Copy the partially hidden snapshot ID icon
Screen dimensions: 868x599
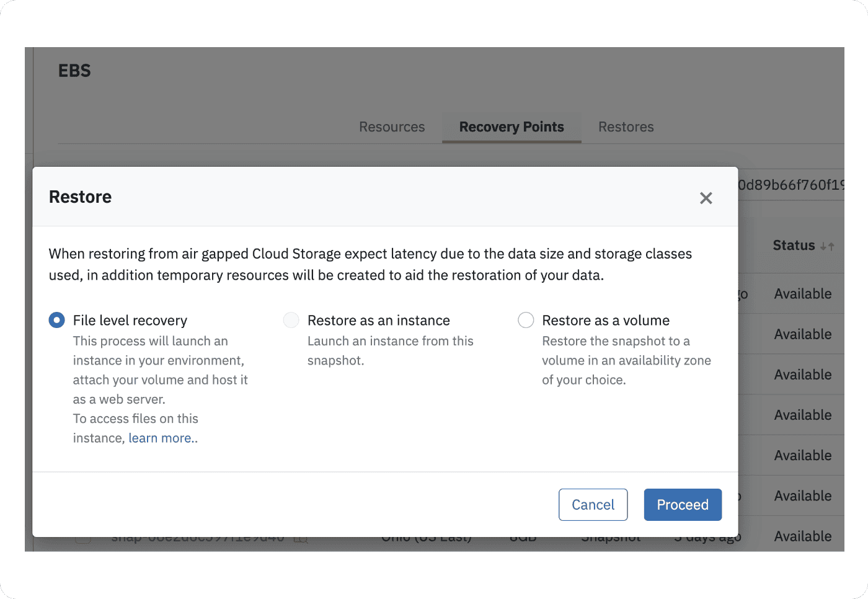[301, 539]
